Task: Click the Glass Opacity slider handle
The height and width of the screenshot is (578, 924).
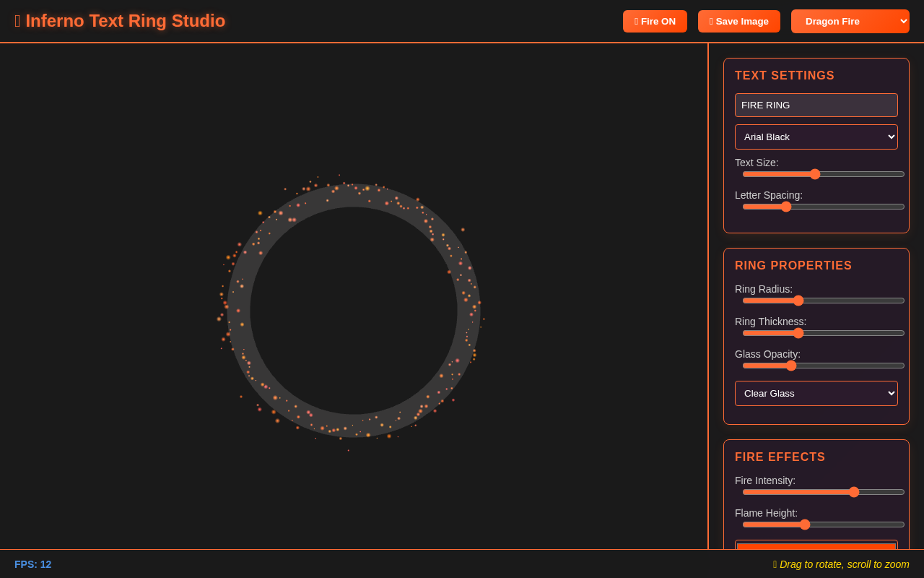Action: pos(790,365)
